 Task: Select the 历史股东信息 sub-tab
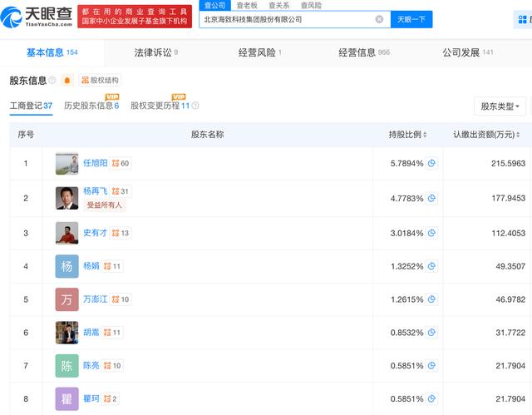pos(91,106)
